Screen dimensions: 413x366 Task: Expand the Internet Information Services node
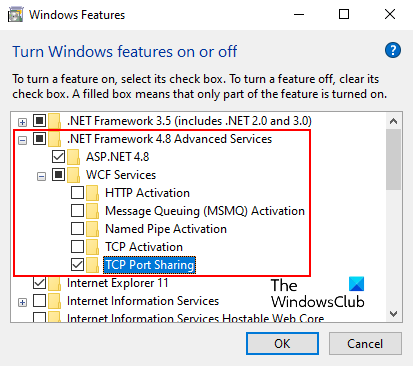(x=22, y=303)
